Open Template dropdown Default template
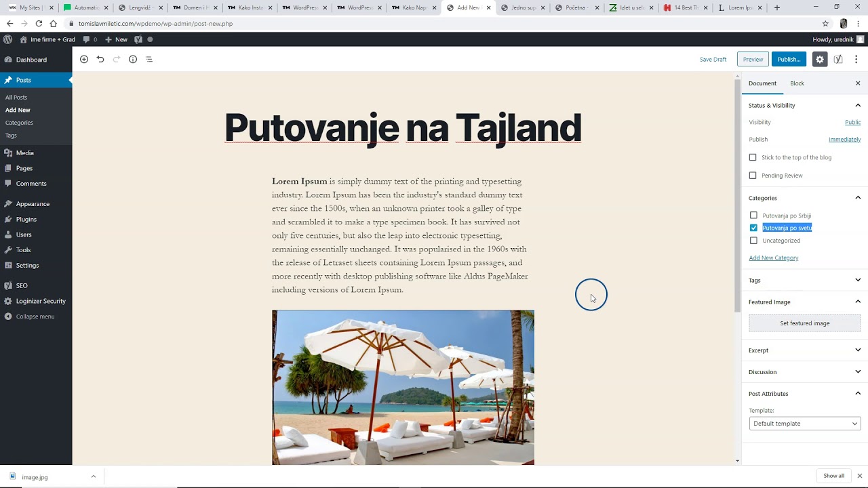Screen dimensions: 868x488 pos(805,424)
